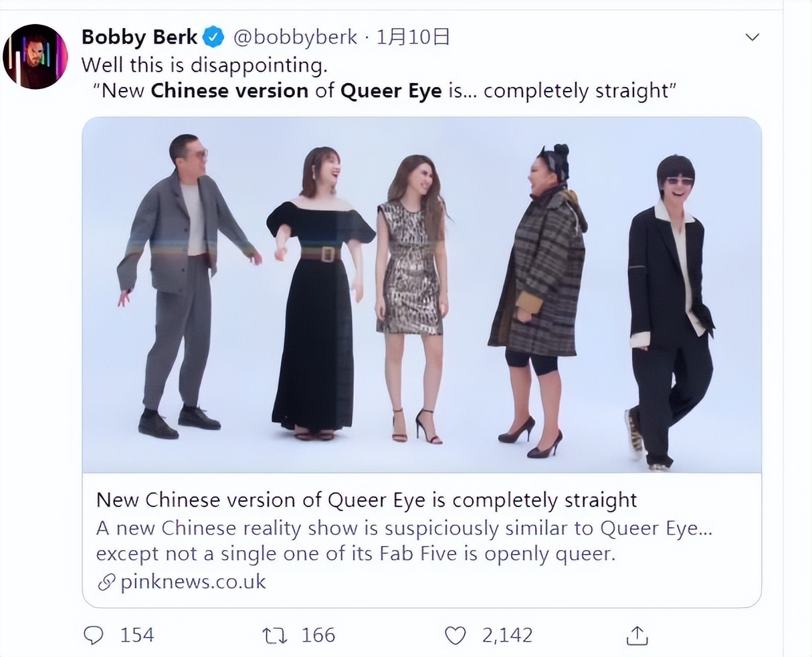Open the Bobby Berk display name
This screenshot has height=657, width=812.
139,37
